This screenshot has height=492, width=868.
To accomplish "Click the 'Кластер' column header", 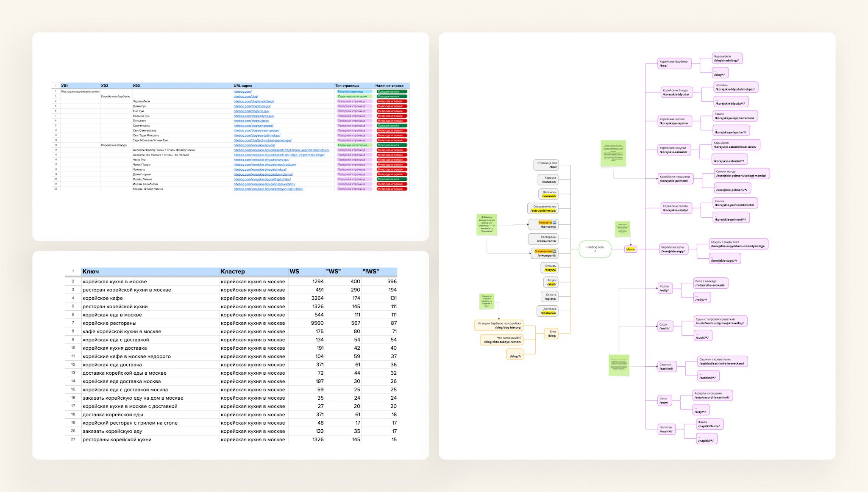I will (233, 271).
